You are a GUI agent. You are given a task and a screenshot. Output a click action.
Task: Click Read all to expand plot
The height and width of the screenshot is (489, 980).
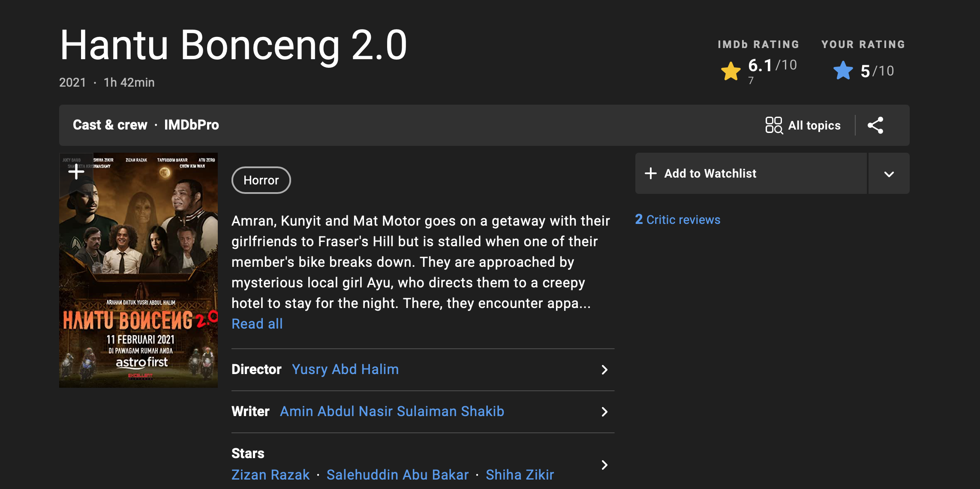click(257, 324)
